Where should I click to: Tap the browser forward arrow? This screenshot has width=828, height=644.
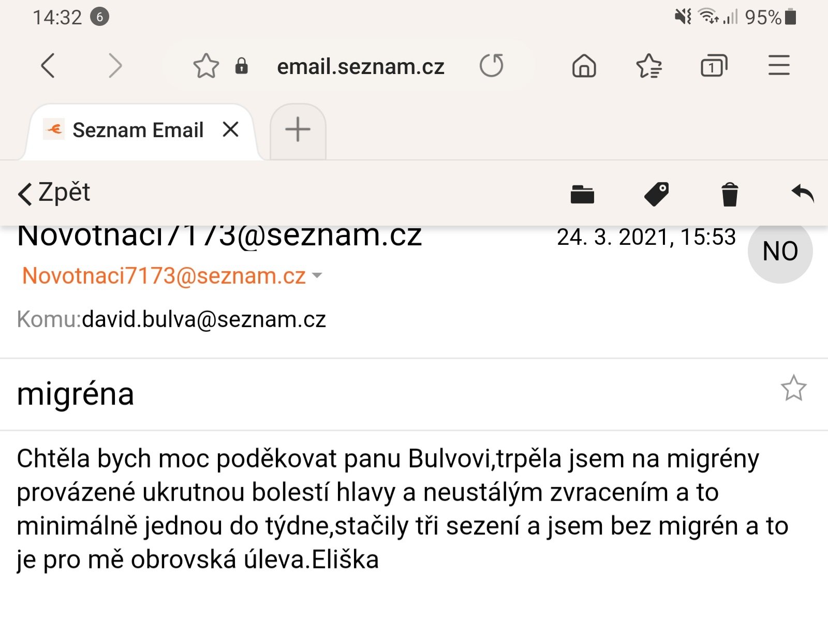(x=115, y=66)
